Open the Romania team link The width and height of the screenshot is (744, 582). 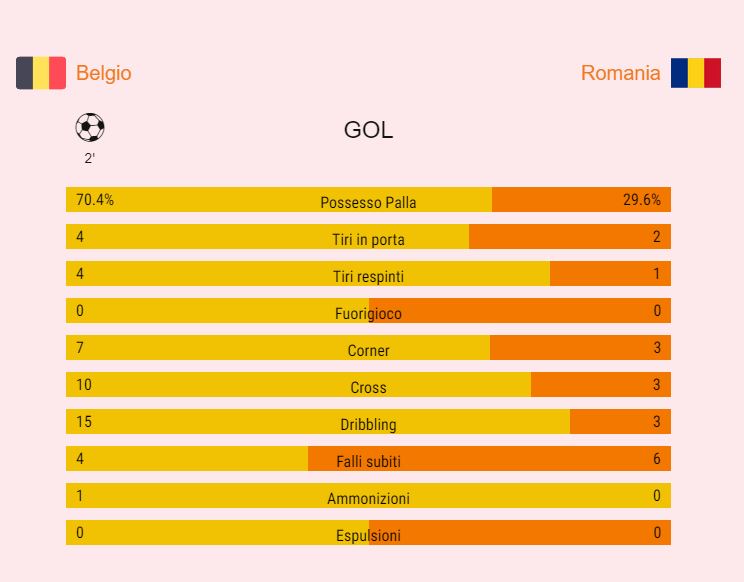point(620,73)
